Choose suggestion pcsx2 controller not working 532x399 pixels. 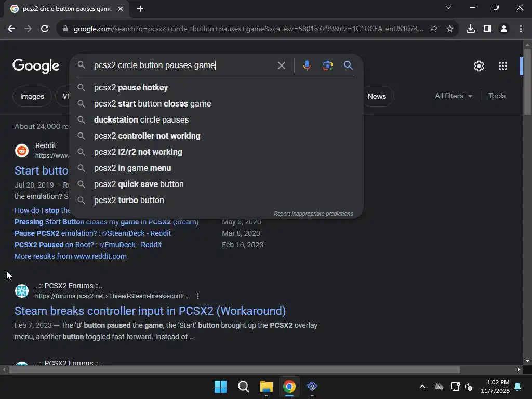click(x=217, y=136)
